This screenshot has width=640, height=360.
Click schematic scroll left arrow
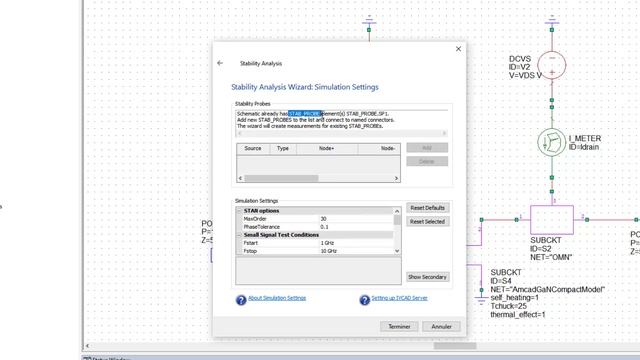87,346
